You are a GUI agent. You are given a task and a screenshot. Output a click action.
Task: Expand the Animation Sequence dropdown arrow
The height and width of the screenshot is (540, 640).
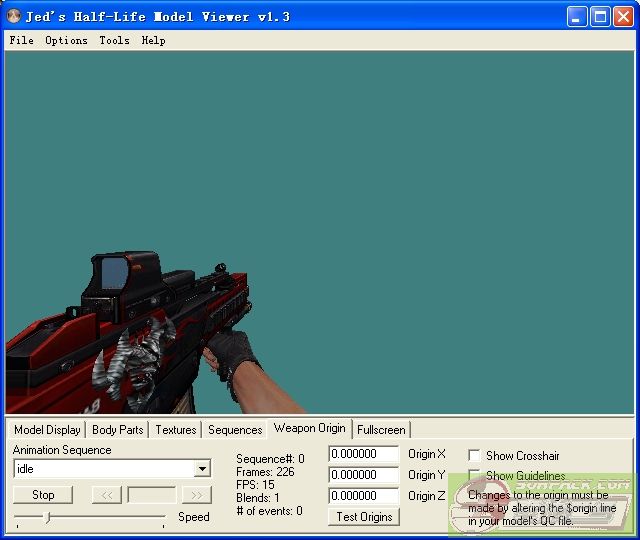[202, 469]
